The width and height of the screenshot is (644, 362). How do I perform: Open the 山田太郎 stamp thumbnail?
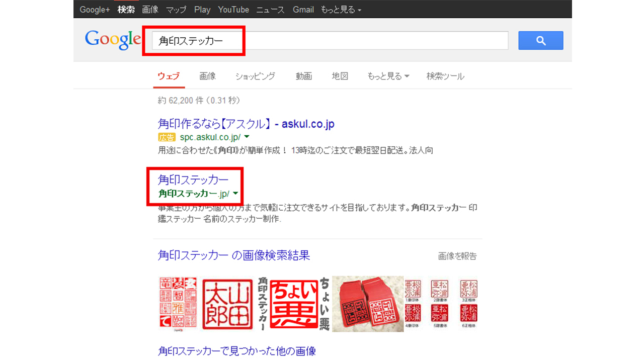227,304
